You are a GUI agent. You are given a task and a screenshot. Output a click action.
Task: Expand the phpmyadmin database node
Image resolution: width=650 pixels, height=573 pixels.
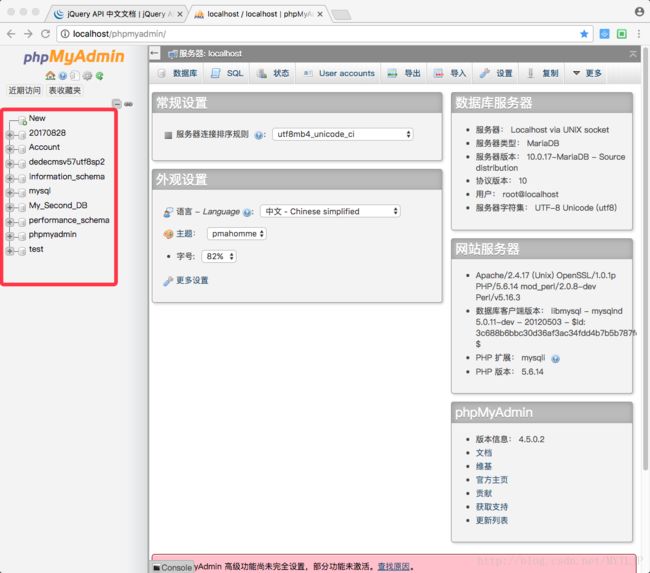pyautogui.click(x=10, y=236)
